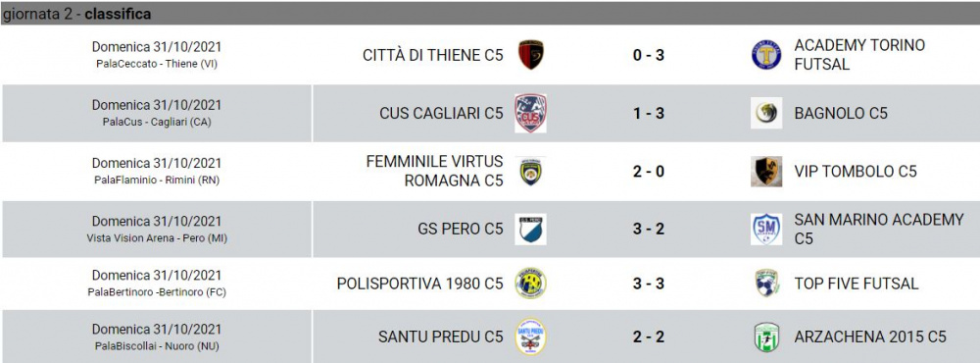Viewport: 980px width, 363px height.
Task: Open the Santu Predu C5 logo
Action: (x=530, y=337)
